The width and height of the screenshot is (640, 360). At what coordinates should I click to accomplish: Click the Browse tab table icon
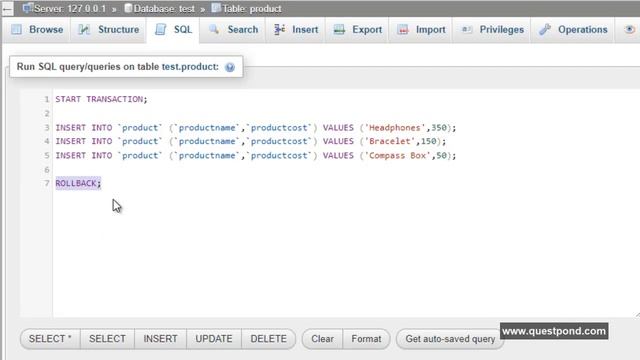tap(16, 29)
